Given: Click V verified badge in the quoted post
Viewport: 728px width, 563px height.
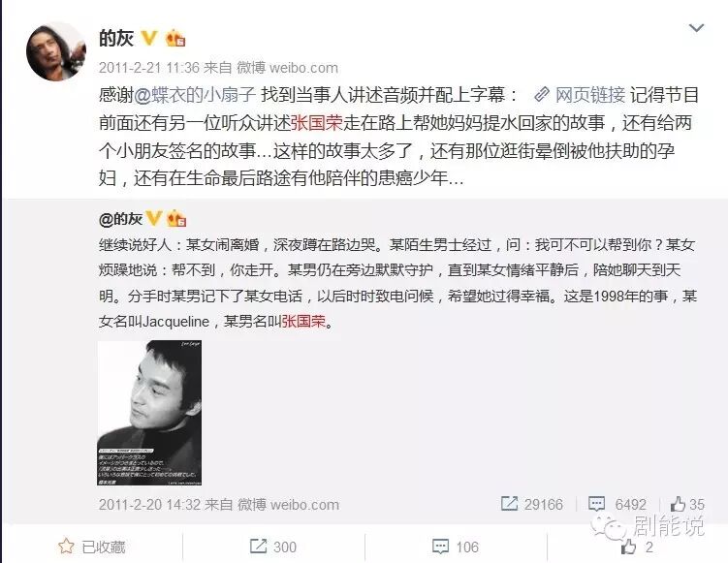Looking at the screenshot, I should click(154, 218).
